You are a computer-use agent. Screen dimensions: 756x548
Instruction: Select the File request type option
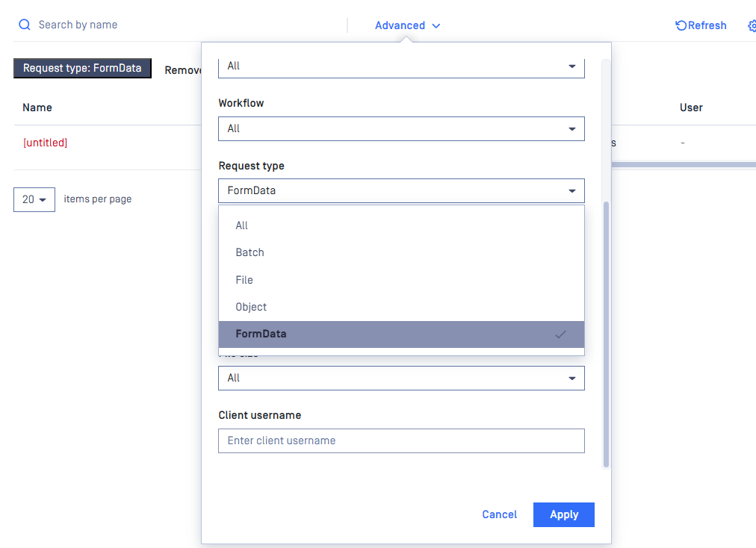click(x=244, y=280)
